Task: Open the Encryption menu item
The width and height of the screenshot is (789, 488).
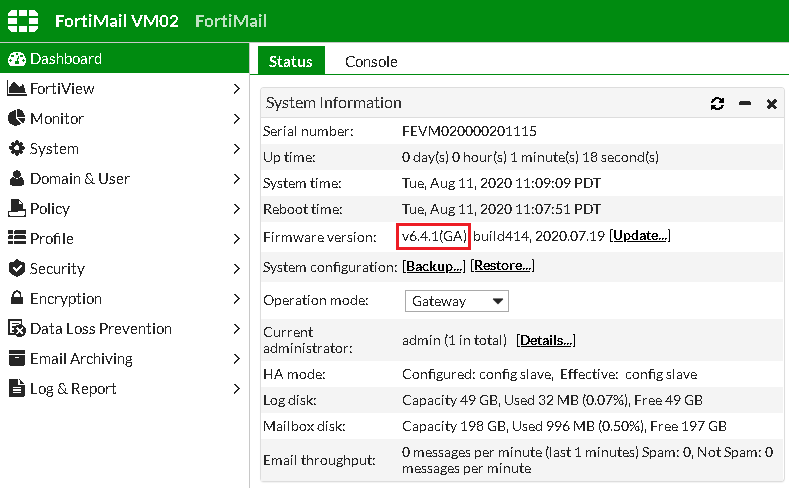Action: click(124, 299)
